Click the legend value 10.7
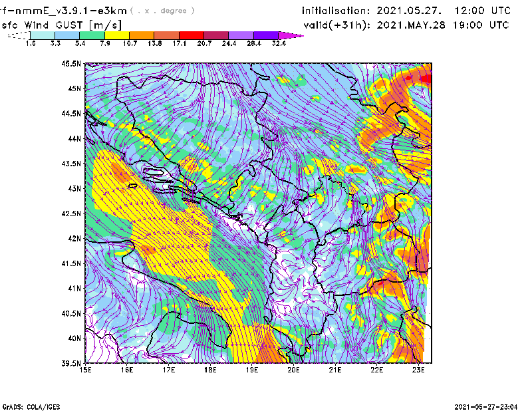 coord(130,43)
